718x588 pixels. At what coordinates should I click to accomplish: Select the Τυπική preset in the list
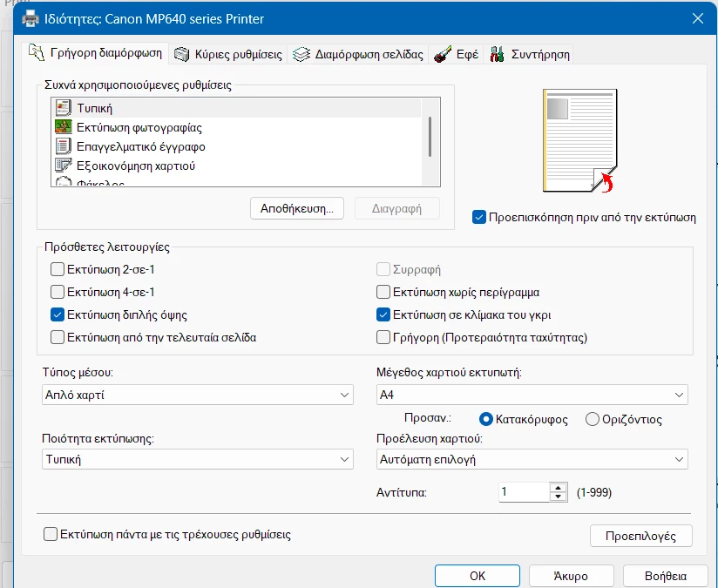click(x=236, y=108)
